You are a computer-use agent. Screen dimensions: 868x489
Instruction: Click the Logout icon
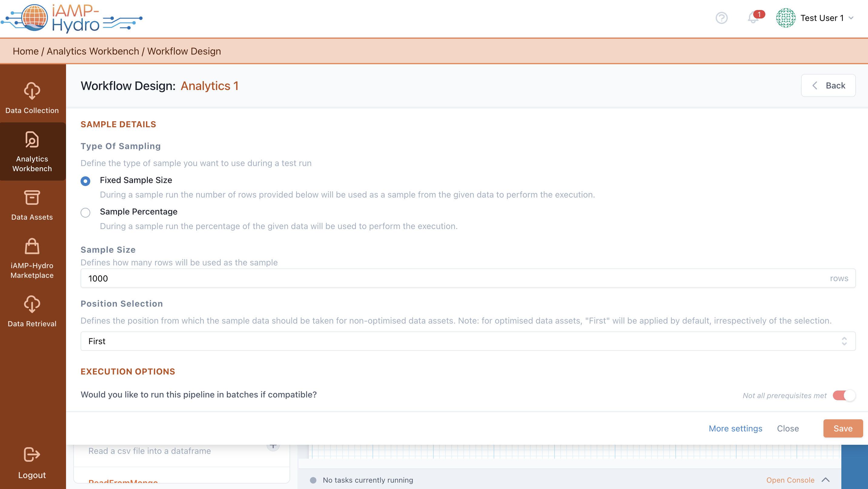[x=32, y=454]
